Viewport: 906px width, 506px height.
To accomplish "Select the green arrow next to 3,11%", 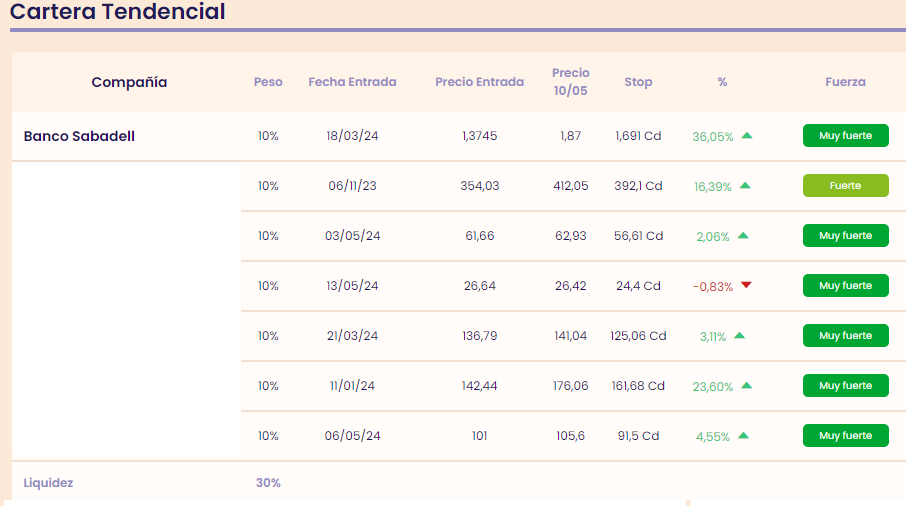I will point(739,335).
